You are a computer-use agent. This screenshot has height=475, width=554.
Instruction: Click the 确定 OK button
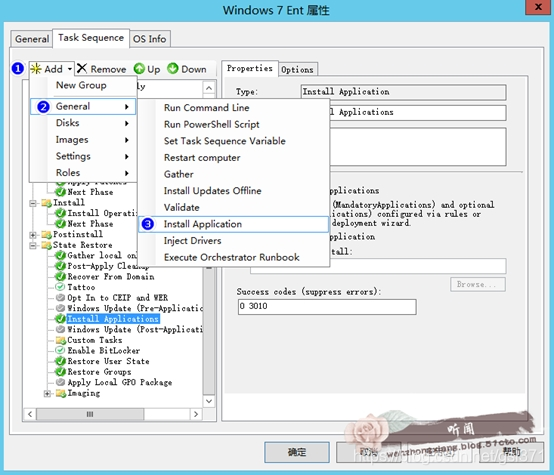(297, 452)
